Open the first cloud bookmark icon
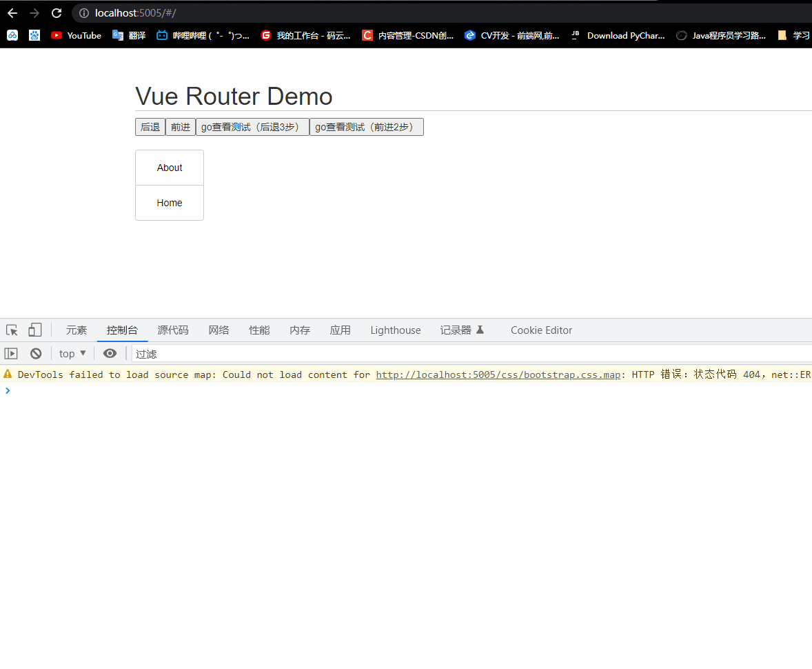Screen dimensions: 812x669 click(x=12, y=35)
